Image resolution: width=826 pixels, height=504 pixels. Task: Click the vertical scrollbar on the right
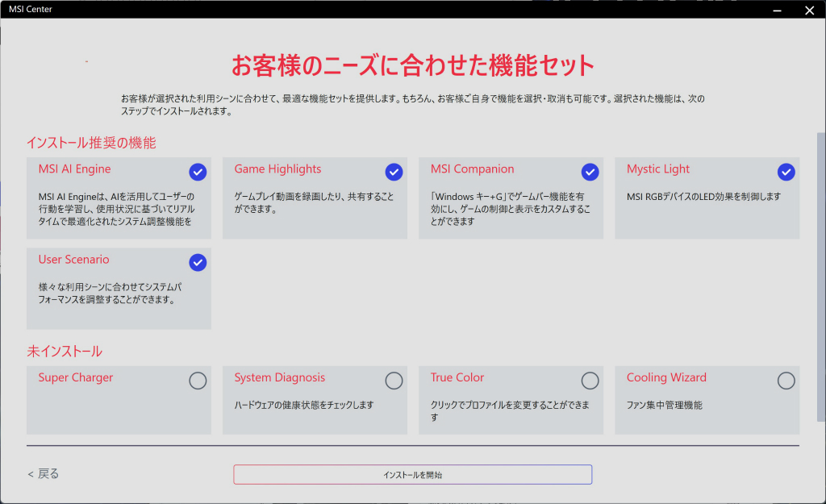point(820,277)
